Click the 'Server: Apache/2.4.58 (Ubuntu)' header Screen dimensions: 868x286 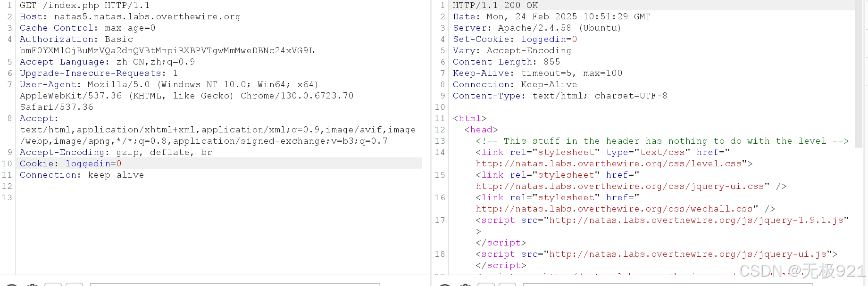click(x=537, y=28)
